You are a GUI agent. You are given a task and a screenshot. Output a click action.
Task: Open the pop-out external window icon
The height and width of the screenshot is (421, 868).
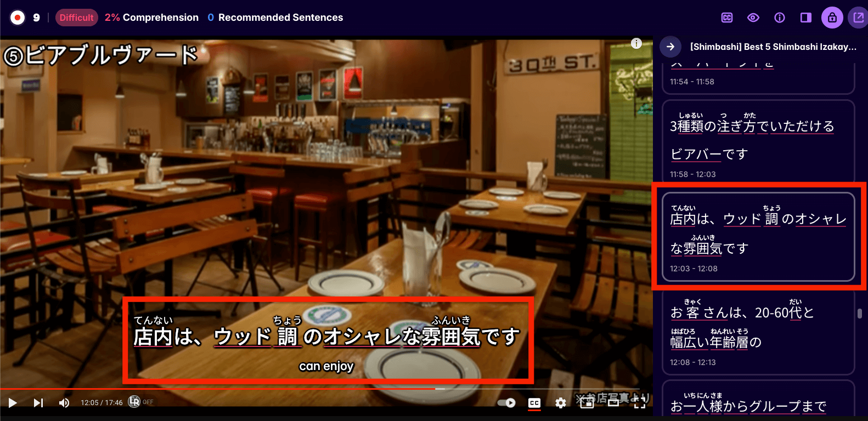[x=858, y=18]
